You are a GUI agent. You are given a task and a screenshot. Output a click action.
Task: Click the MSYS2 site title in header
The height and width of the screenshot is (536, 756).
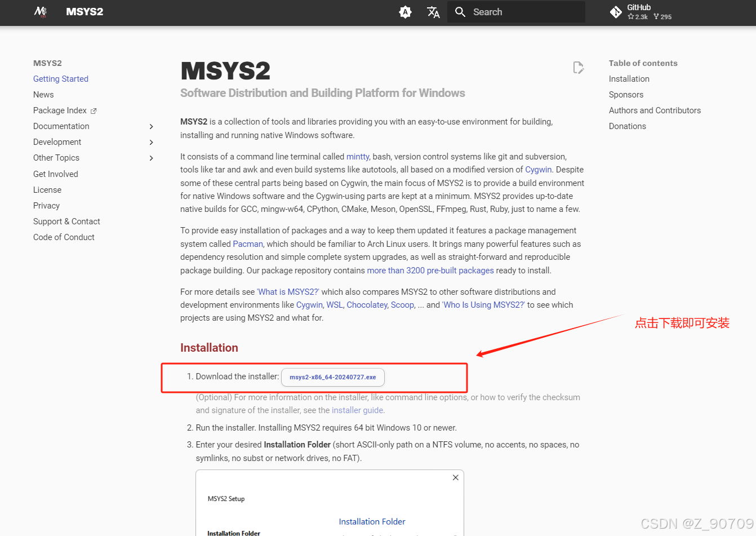(85, 12)
